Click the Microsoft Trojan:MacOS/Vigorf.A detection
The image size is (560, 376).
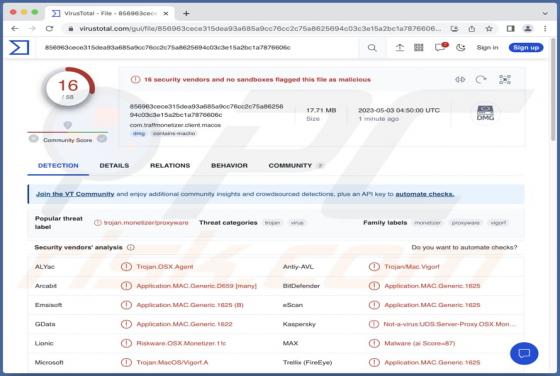(x=172, y=362)
